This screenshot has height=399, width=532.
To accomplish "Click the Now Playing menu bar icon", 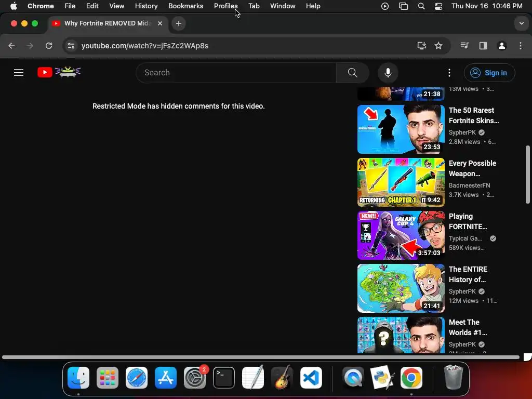I will [x=385, y=6].
